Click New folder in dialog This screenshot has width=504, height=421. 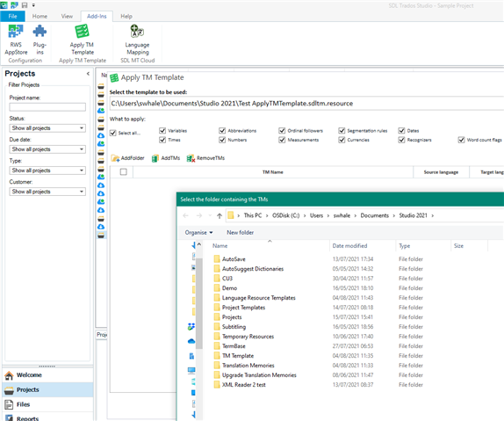(x=240, y=232)
